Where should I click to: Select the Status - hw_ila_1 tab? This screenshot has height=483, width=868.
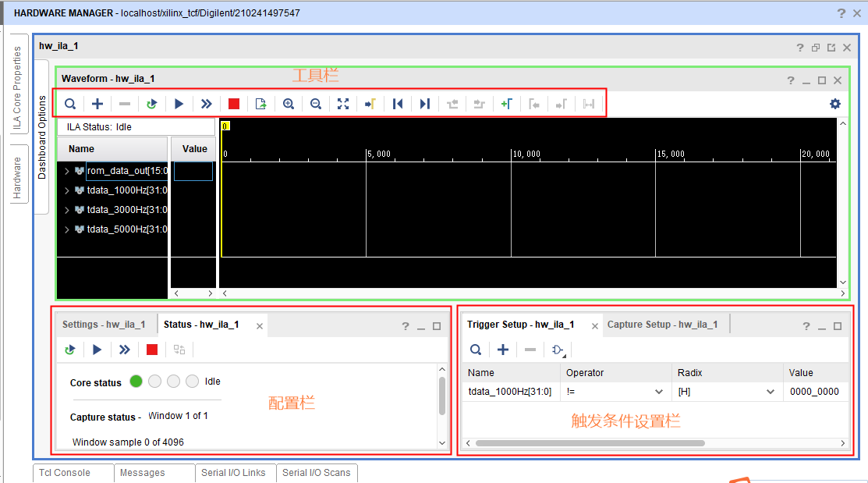(x=201, y=325)
